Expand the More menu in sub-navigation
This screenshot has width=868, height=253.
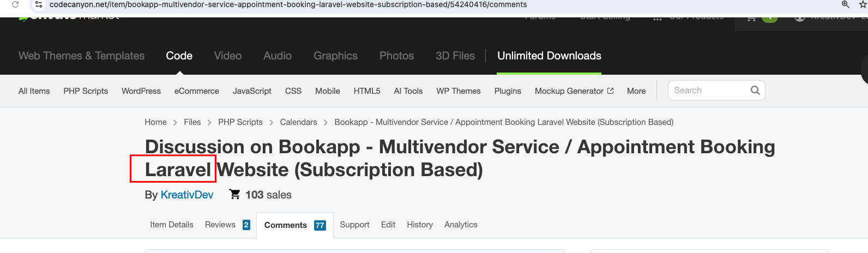[636, 91]
